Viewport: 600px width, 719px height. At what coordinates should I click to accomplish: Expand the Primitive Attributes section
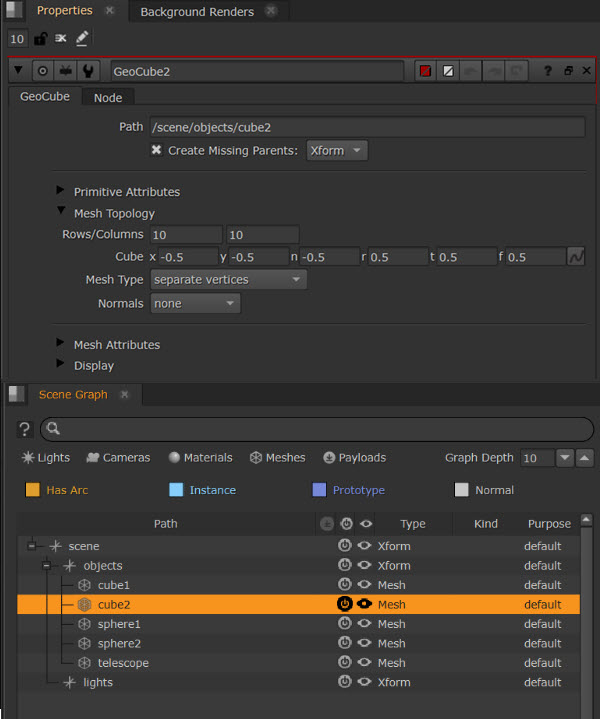(x=61, y=191)
